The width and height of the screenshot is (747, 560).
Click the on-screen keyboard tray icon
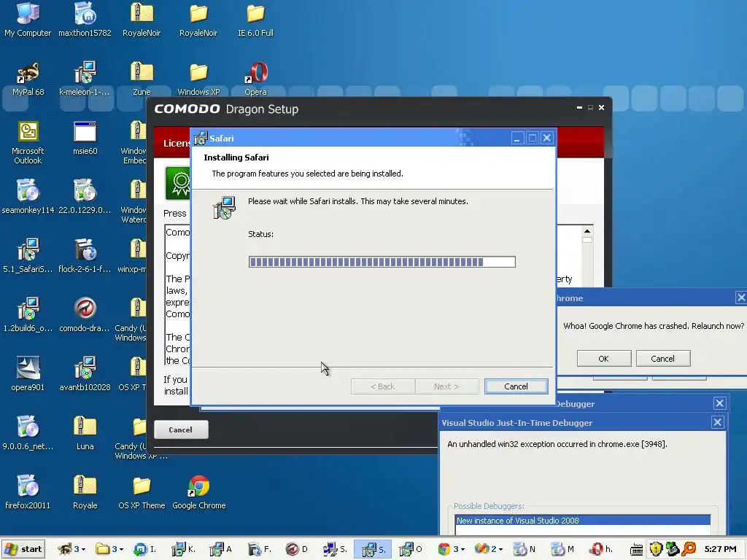click(636, 550)
